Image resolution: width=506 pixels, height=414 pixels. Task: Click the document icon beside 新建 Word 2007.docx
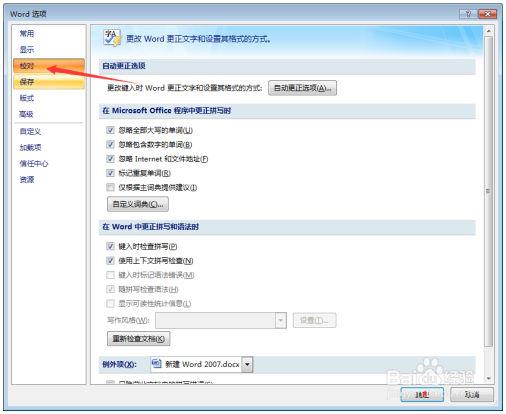[156, 363]
